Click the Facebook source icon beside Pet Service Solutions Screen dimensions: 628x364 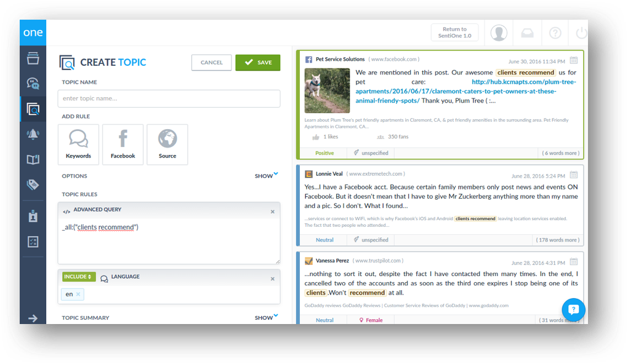(309, 60)
